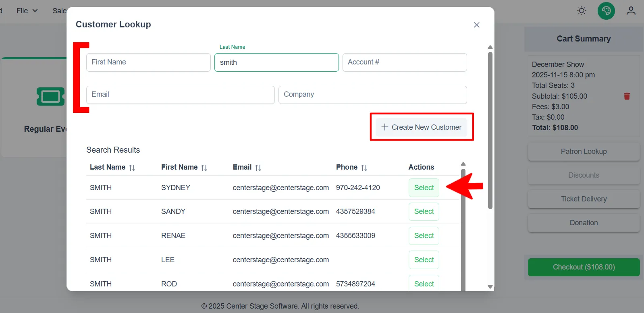Click the Search Results heading
This screenshot has width=644, height=313.
(113, 150)
